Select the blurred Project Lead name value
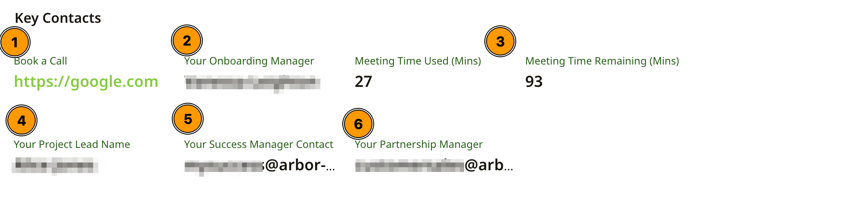 click(x=55, y=165)
